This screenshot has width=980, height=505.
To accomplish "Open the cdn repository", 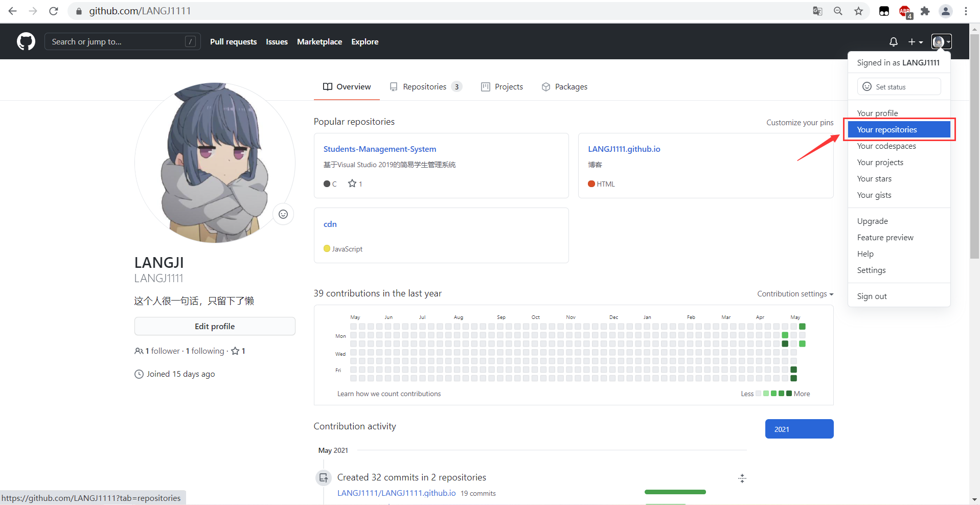I will point(330,224).
